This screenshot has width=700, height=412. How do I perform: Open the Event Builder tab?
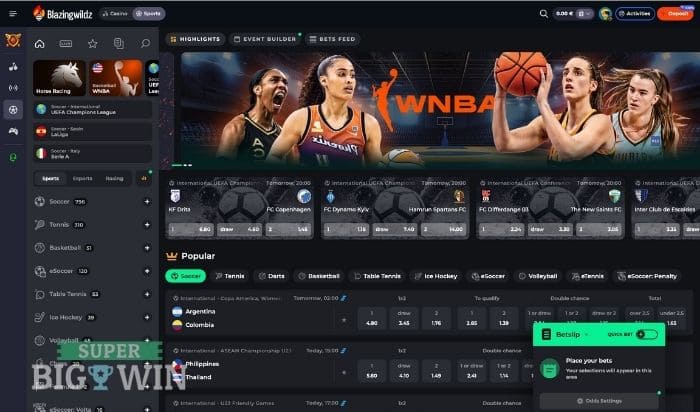265,39
